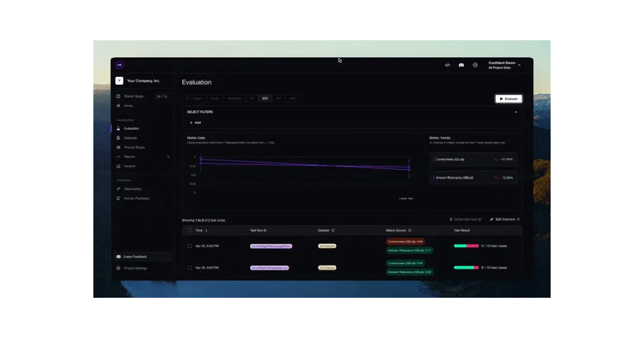Tick the select-all checkbox beside Time
Image resolution: width=644 pixels, height=338 pixels.
189,230
